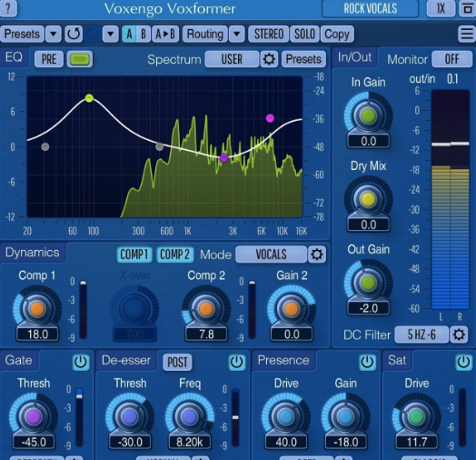This screenshot has height=460, width=476.
Task: Open the Dynamics VOCALS mode selector
Action: [x=271, y=255]
